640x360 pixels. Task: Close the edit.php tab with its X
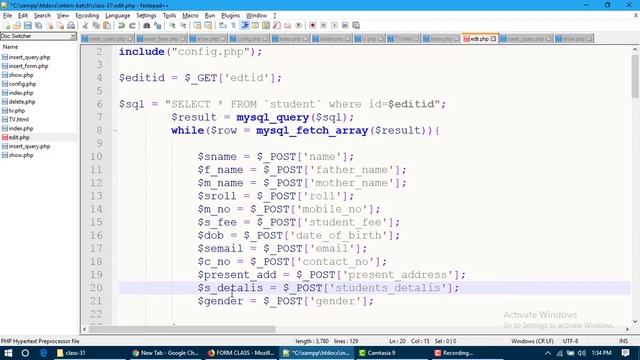tap(493, 39)
